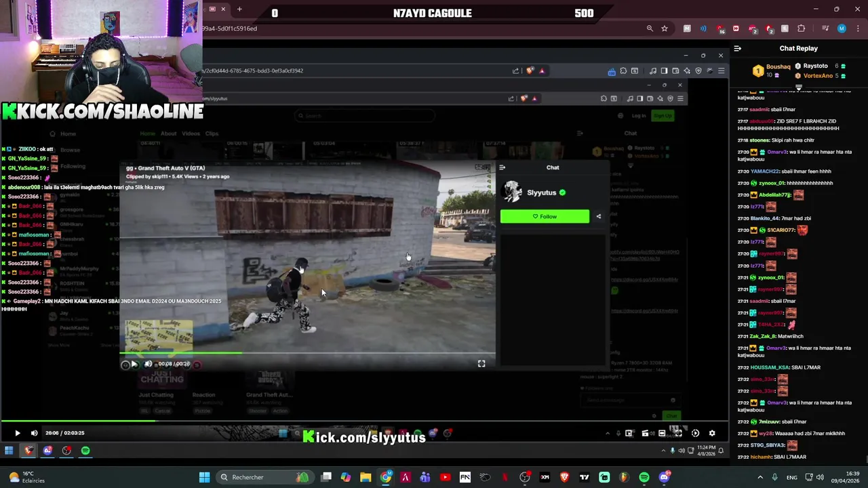Mute the VOD using the speaker icon

34,433
